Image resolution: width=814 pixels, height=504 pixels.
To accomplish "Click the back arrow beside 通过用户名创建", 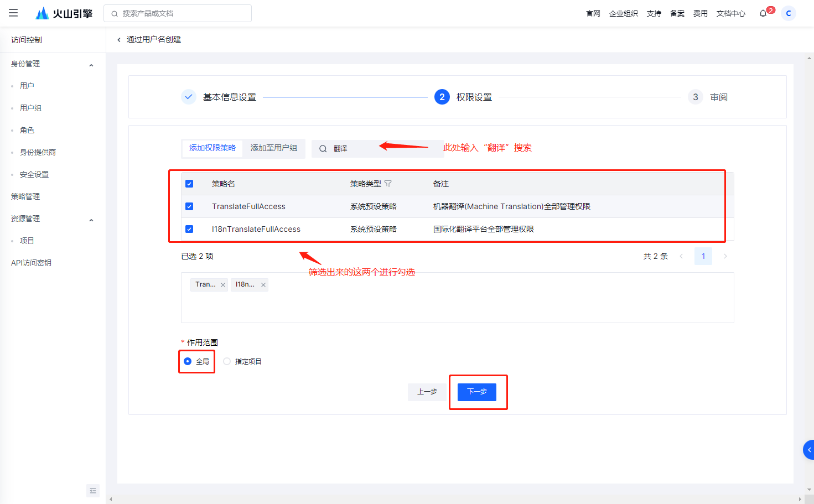I will click(x=119, y=40).
